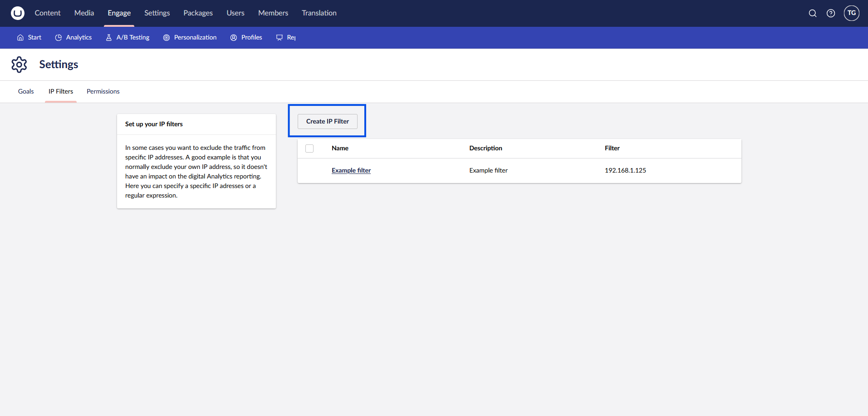Screen dimensions: 868x416
Task: Open A/B Testing flask icon
Action: pyautogui.click(x=109, y=38)
